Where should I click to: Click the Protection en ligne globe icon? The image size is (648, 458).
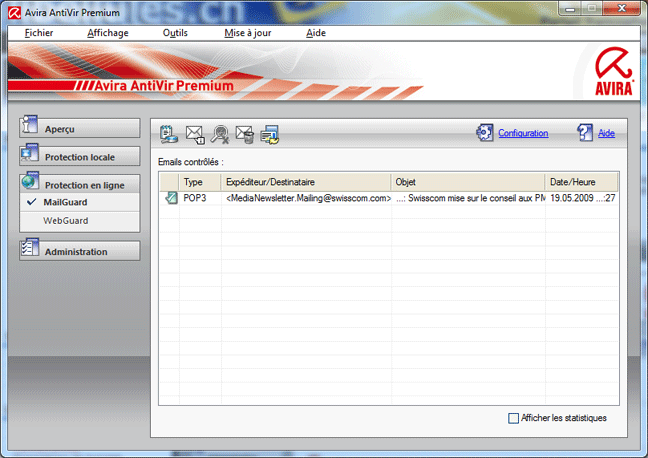pos(30,181)
